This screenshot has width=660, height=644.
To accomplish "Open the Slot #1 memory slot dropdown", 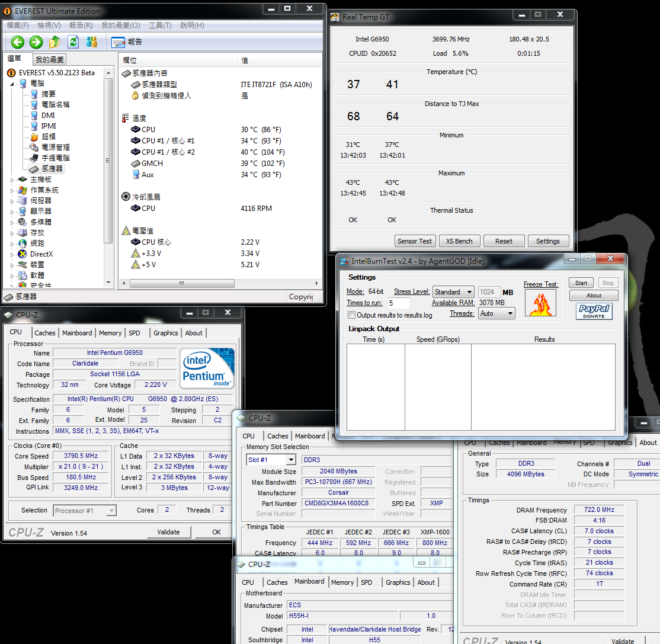I will (271, 460).
